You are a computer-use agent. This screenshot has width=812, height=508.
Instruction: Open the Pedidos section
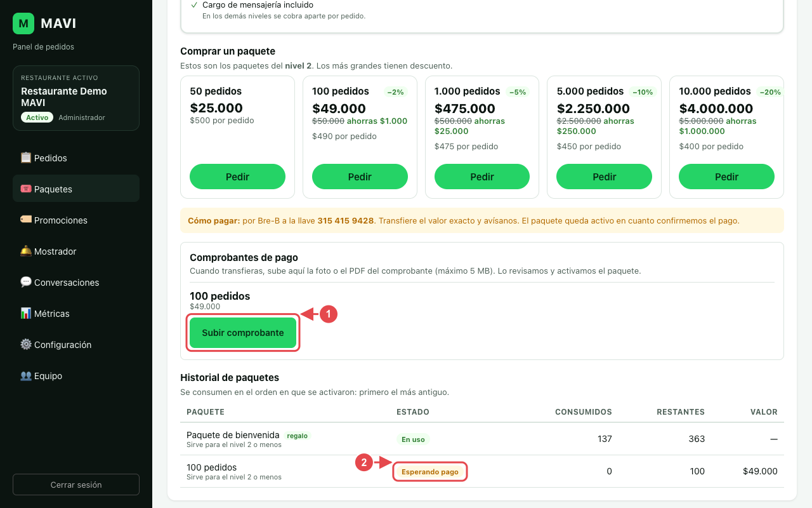click(x=76, y=157)
